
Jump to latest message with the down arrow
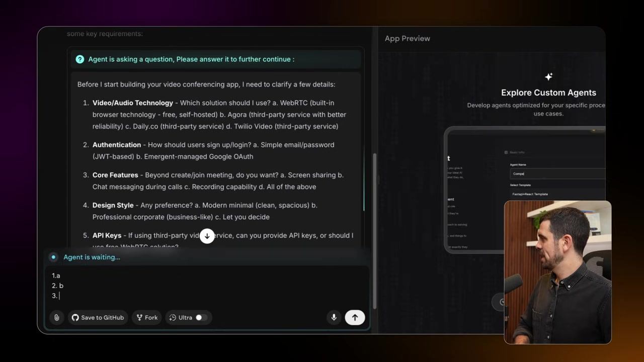coord(207,236)
